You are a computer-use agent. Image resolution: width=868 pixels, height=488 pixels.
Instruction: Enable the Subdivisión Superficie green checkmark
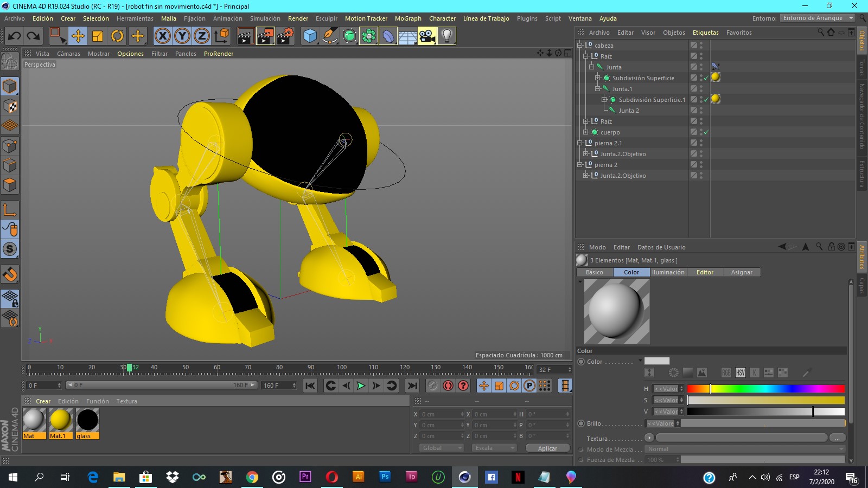706,78
